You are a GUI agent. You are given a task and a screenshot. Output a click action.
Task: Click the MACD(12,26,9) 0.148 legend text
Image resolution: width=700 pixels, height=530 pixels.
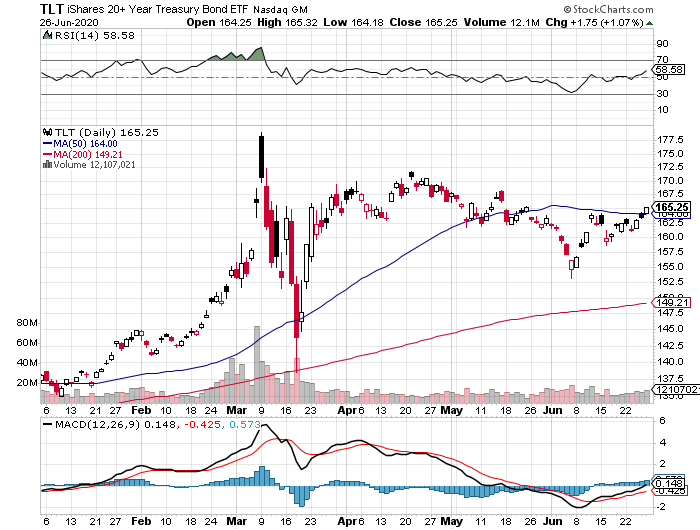(x=115, y=424)
